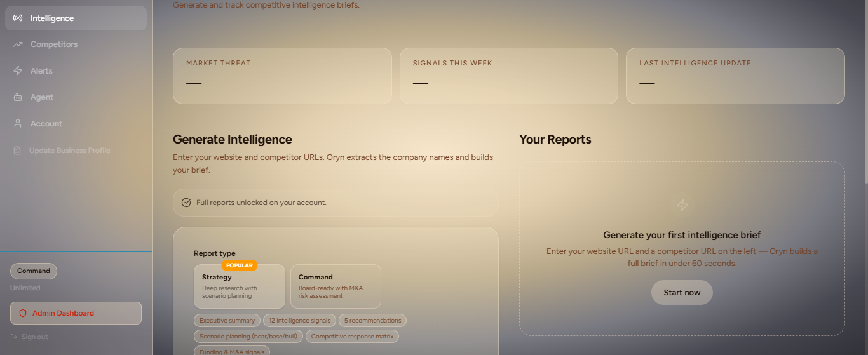Click the Scenario planning (bear/base/bull) chip
The image size is (868, 355).
pos(248,337)
